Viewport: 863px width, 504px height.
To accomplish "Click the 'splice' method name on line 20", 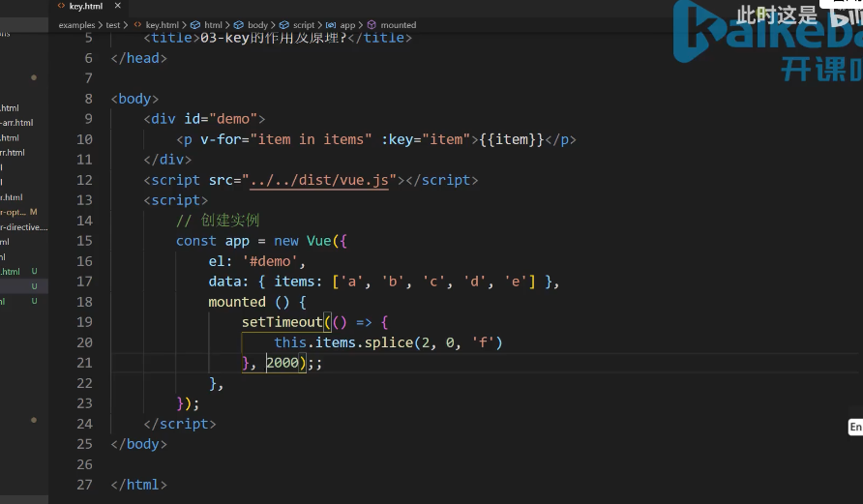I will pos(389,342).
